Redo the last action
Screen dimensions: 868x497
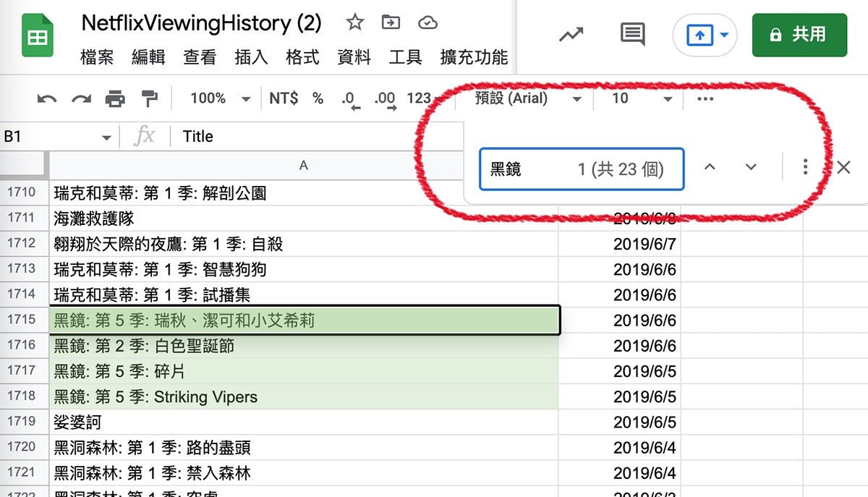(81, 98)
